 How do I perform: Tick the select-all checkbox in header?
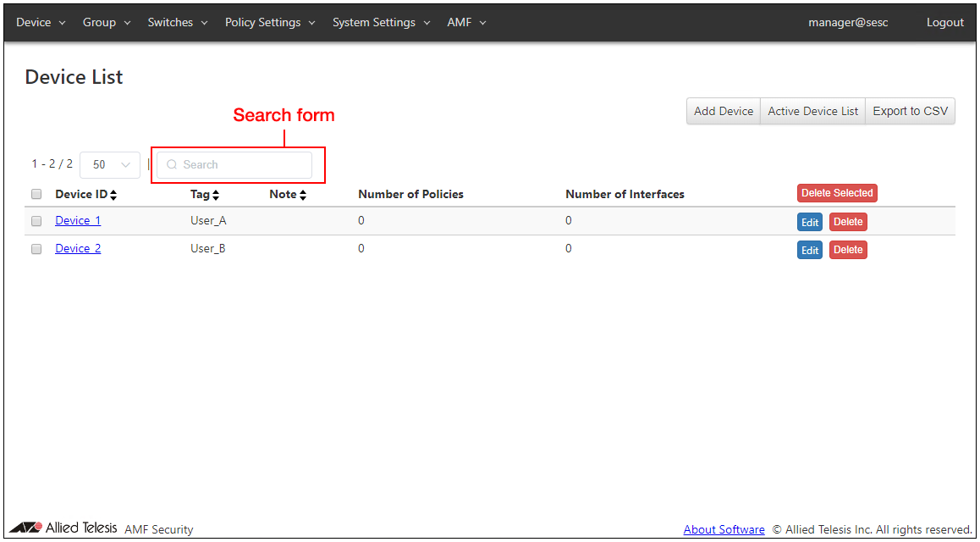pos(36,194)
